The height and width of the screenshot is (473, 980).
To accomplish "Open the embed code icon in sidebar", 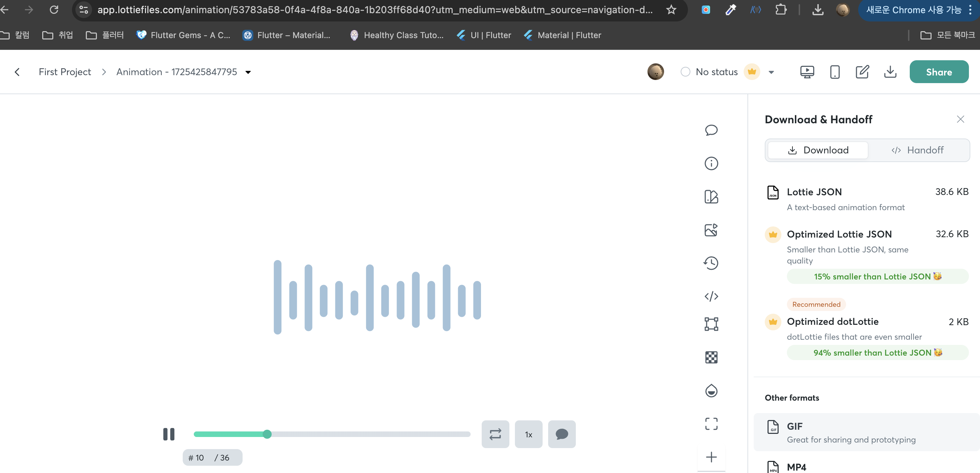I will coord(711,296).
